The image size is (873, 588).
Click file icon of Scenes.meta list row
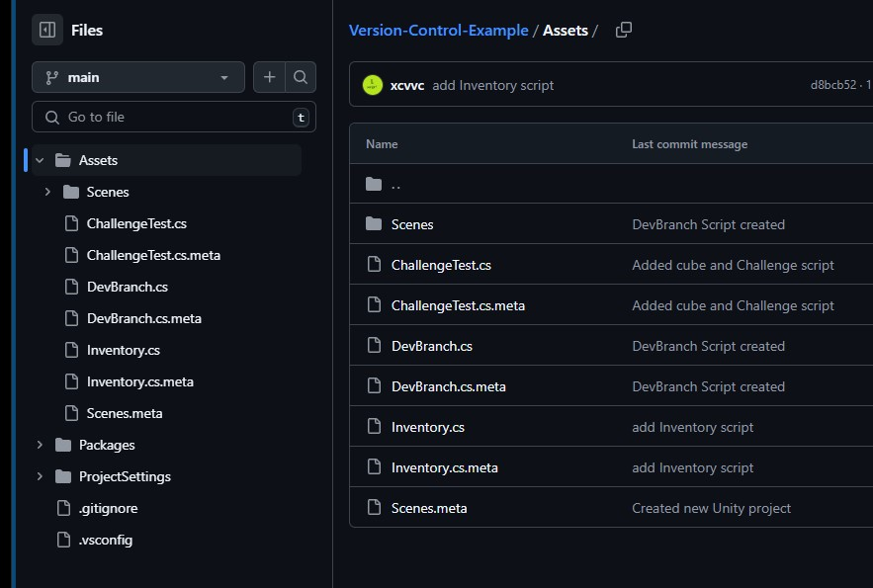[x=374, y=507]
